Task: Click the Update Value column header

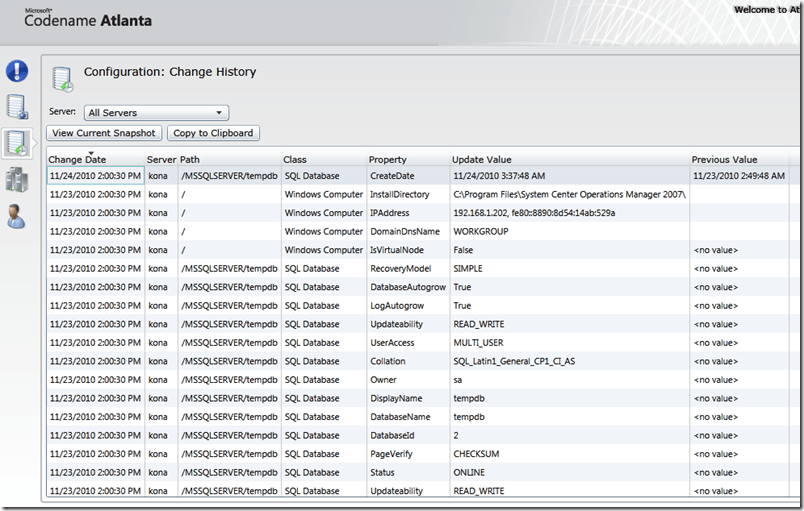Action: (x=482, y=160)
